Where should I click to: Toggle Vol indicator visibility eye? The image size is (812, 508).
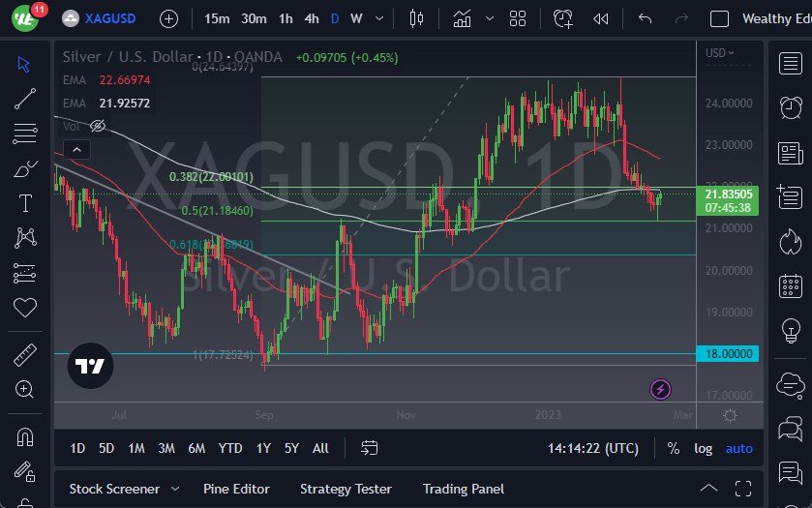point(98,126)
